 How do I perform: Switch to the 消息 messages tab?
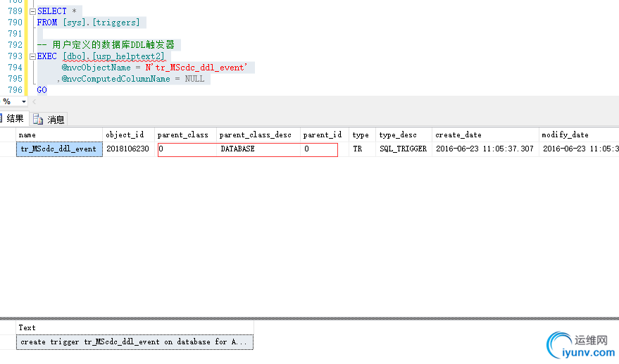coord(49,119)
